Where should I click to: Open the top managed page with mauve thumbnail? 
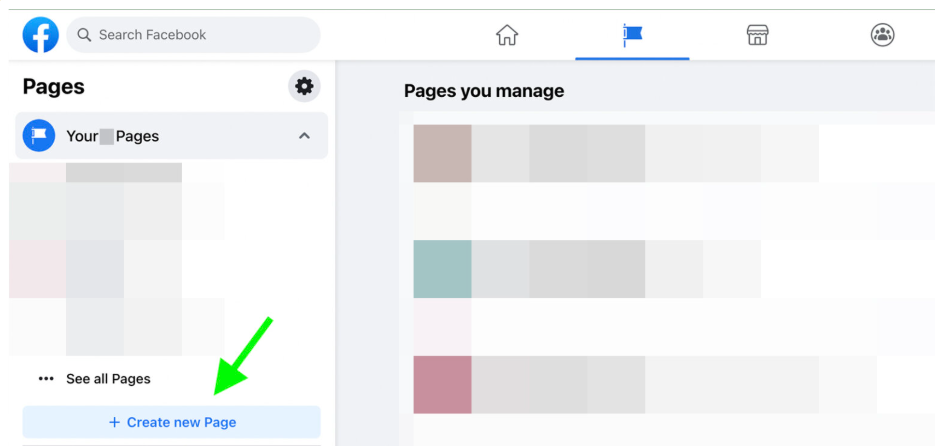(x=442, y=154)
